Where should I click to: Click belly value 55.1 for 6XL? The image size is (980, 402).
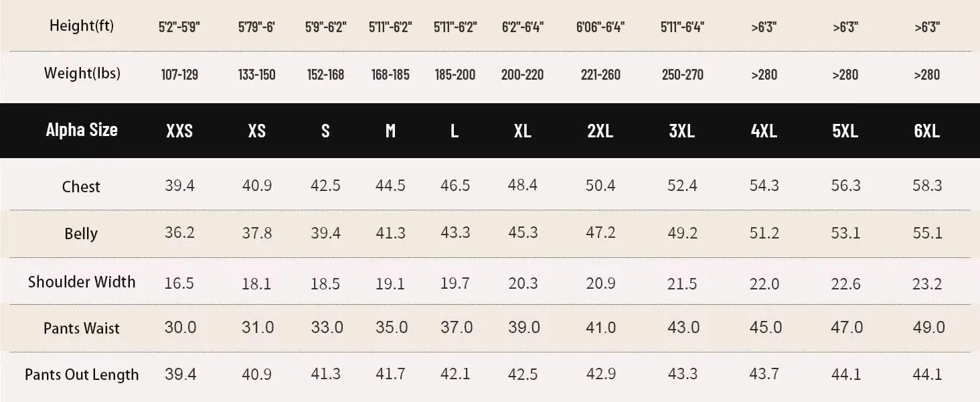tap(927, 233)
